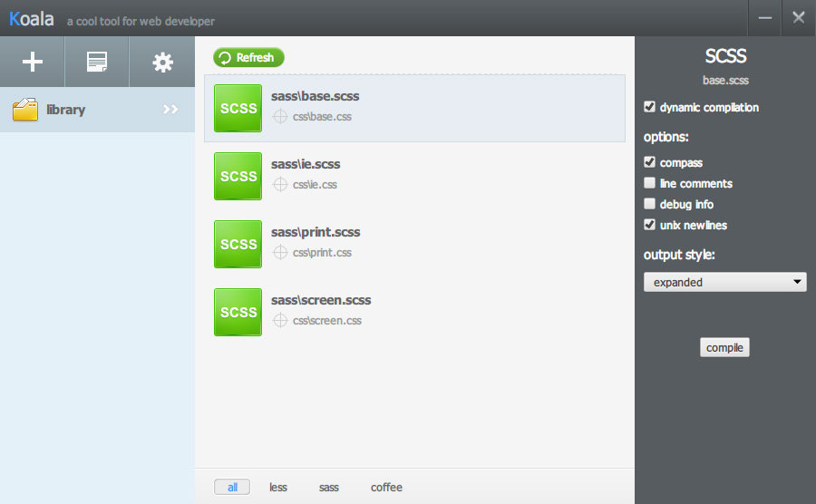This screenshot has width=816, height=504.
Task: Set output path icon for css\ie.css
Action: (280, 185)
